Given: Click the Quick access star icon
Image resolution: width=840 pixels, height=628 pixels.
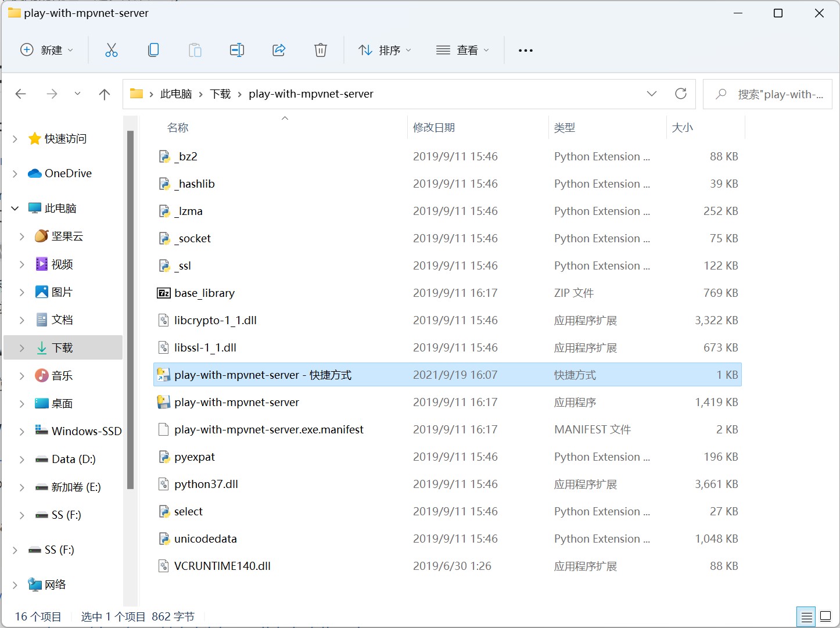Looking at the screenshot, I should (35, 139).
